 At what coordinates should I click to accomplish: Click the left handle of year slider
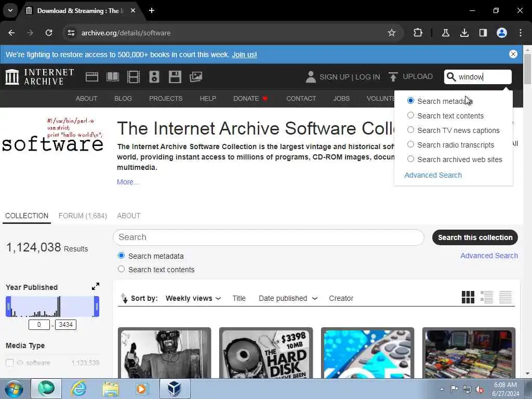coord(8,307)
